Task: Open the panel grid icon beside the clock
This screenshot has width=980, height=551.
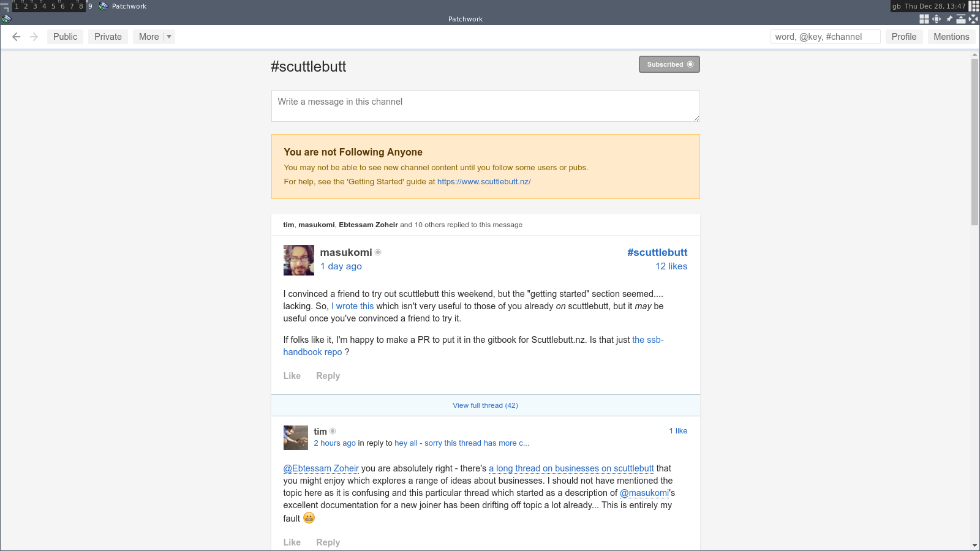Action: [974, 6]
